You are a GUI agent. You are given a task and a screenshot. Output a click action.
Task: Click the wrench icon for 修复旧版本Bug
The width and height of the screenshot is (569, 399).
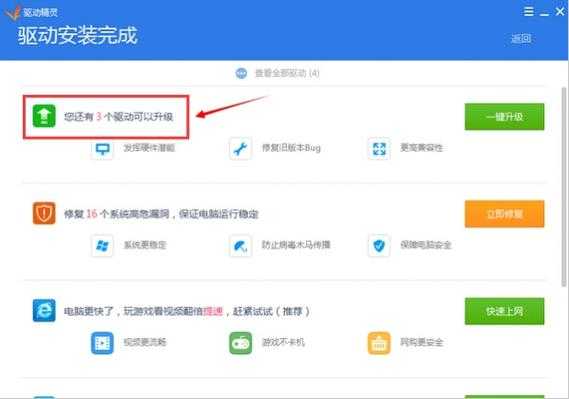pos(240,149)
